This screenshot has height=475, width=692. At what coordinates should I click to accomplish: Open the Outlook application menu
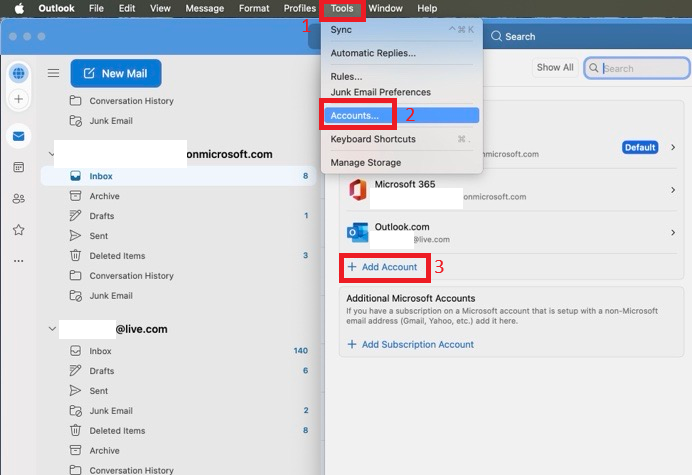(56, 8)
